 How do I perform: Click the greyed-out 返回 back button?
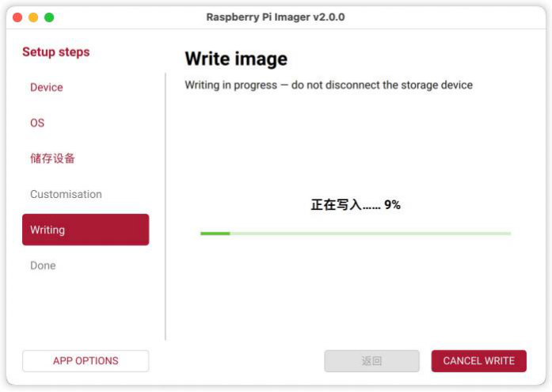[x=371, y=361]
